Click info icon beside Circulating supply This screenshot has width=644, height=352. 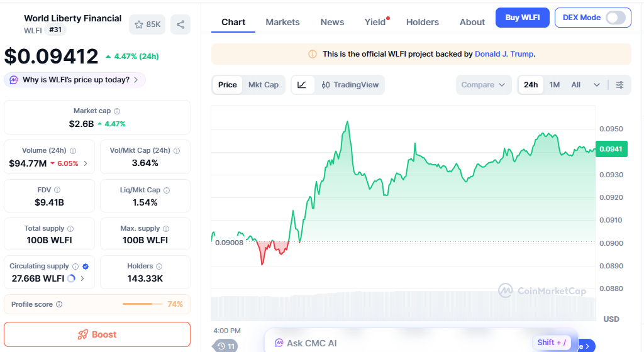[75, 267]
